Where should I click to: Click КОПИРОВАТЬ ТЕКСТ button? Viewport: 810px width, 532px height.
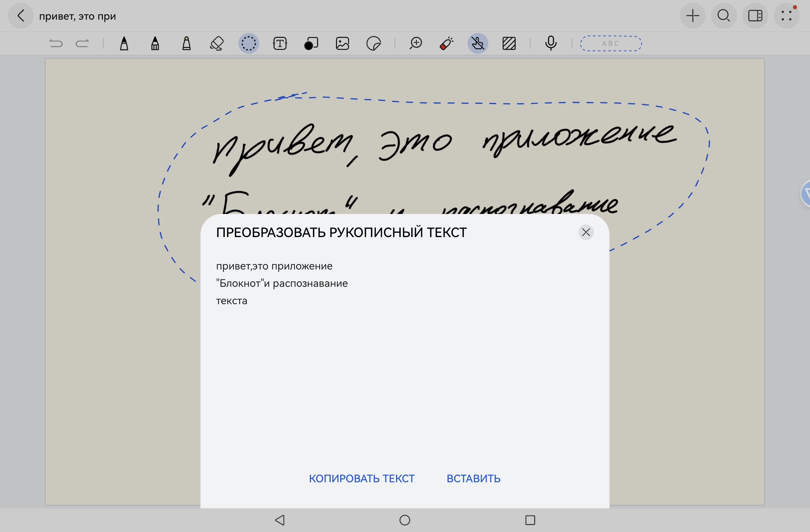[x=361, y=479]
